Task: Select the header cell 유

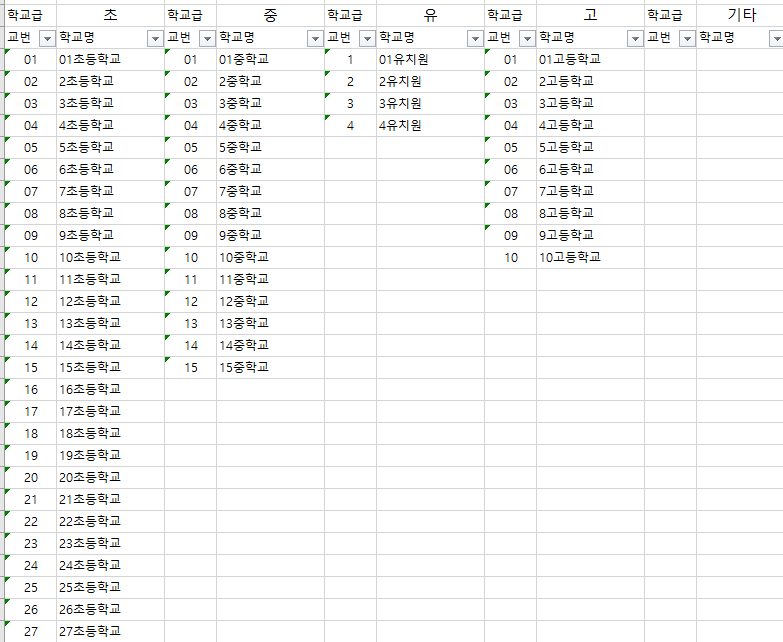Action: (430, 15)
